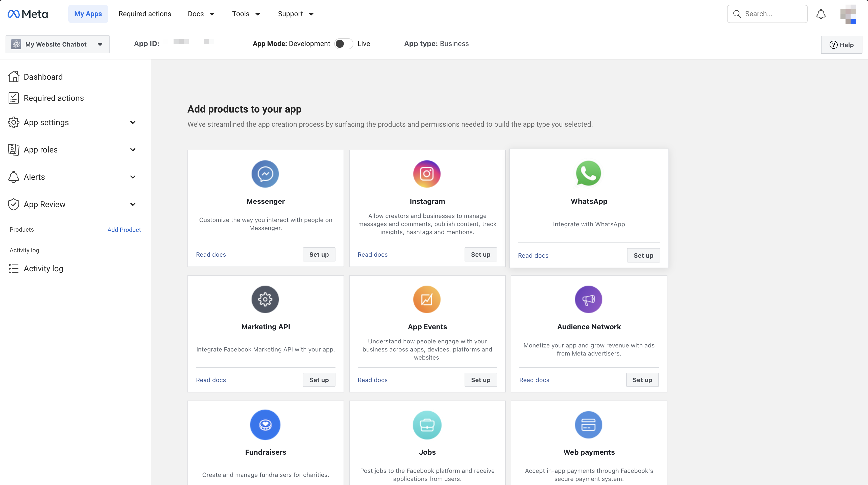Open notifications bell in top bar
This screenshot has width=868, height=485.
click(821, 14)
